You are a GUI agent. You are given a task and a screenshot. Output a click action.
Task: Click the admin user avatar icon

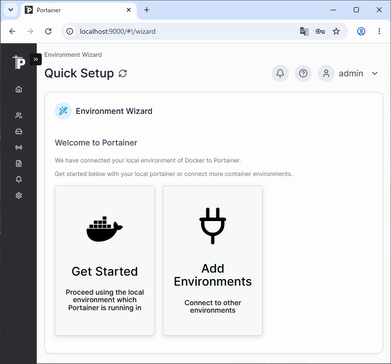point(326,73)
